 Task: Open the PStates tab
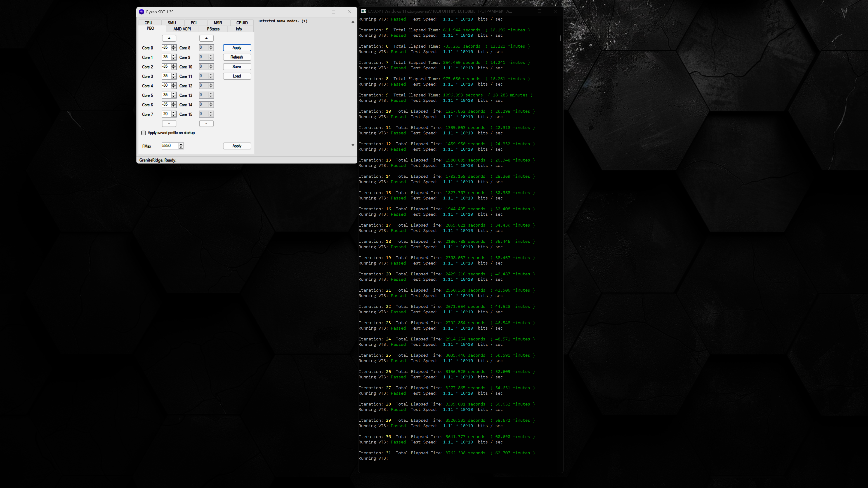pos(213,29)
